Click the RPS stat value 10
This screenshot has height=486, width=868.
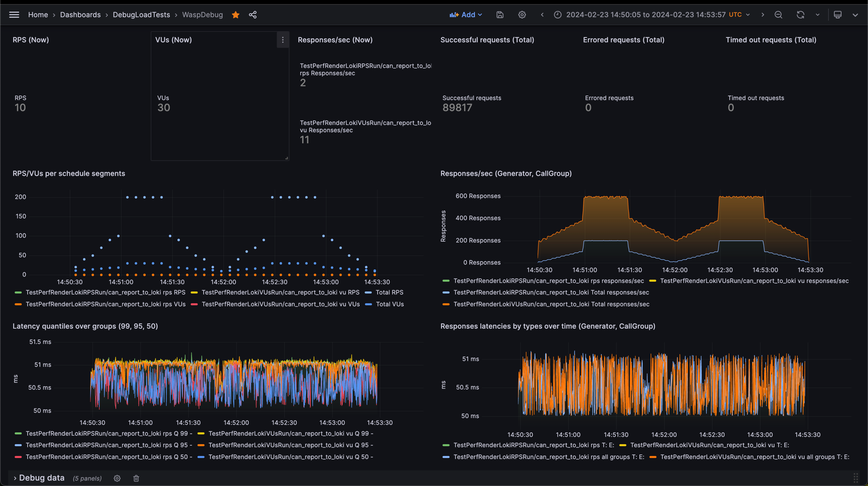pyautogui.click(x=20, y=108)
